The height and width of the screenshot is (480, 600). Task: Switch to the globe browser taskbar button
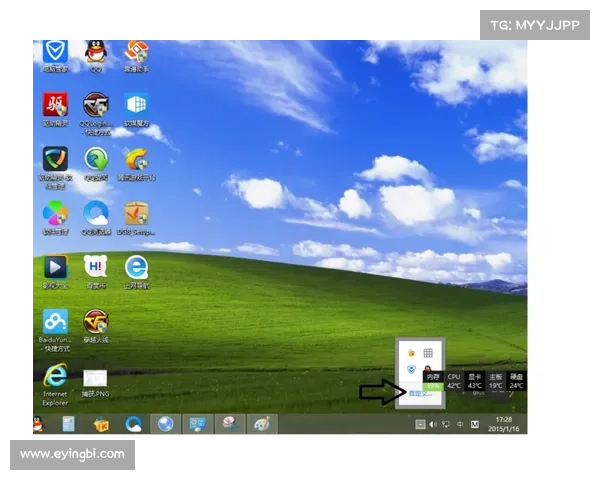coord(166,424)
